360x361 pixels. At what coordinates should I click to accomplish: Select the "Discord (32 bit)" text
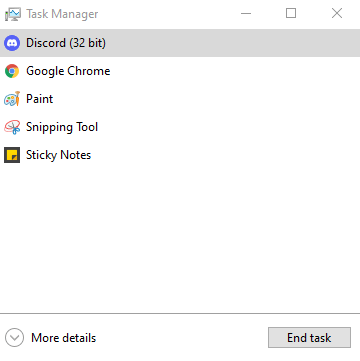[x=66, y=43]
